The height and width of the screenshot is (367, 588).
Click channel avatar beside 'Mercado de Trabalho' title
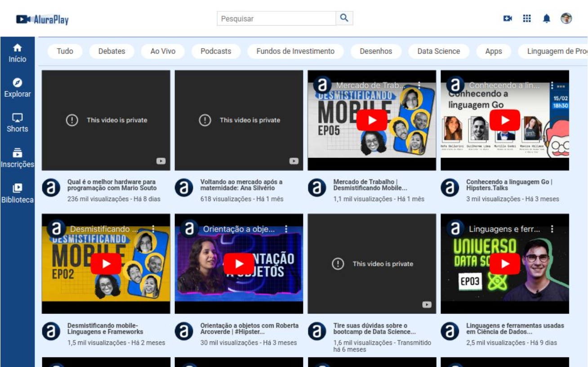[317, 188]
